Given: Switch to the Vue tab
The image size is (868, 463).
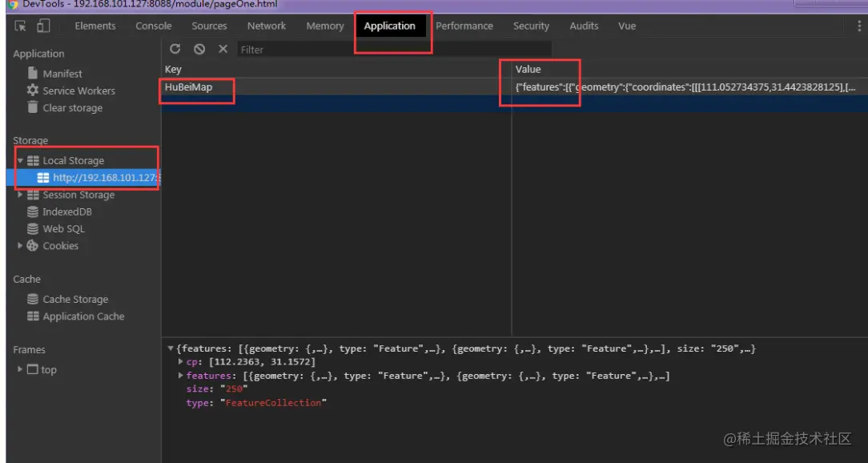Looking at the screenshot, I should [x=627, y=26].
